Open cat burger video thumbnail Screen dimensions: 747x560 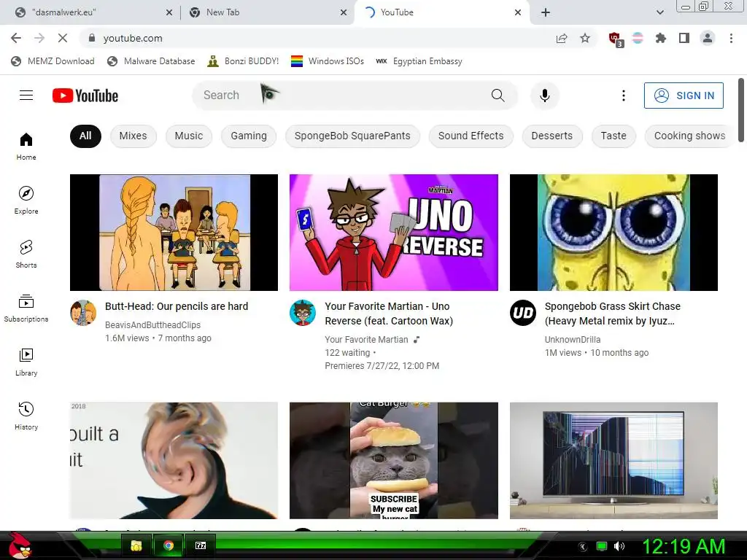tap(394, 461)
